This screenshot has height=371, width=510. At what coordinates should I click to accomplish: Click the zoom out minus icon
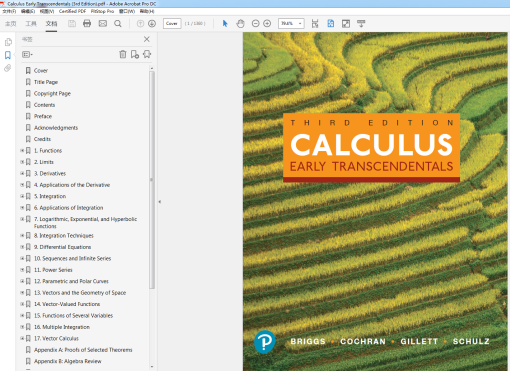(256, 24)
